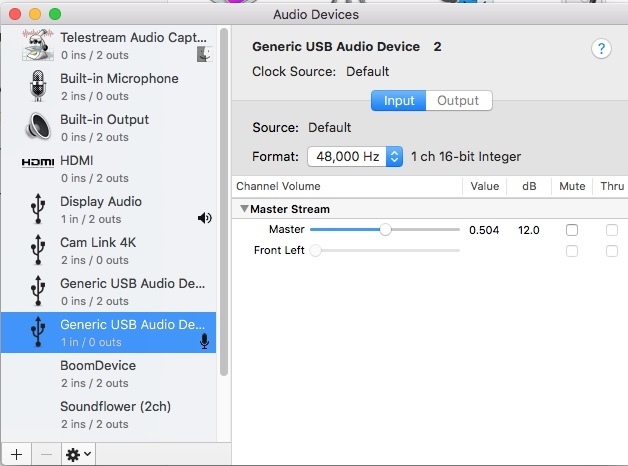Select Cam Link 4K device name
Image resolution: width=628 pixels, height=466 pixels.
(98, 242)
